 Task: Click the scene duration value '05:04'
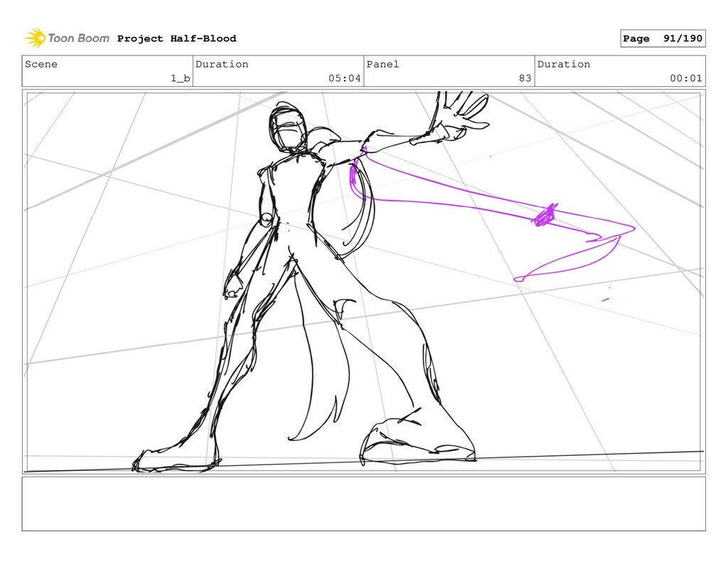(x=345, y=78)
